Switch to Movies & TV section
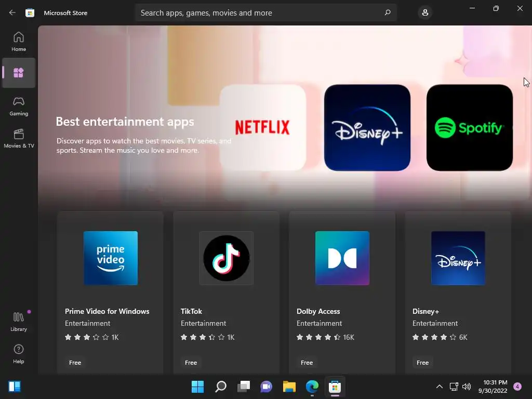 [x=19, y=138]
